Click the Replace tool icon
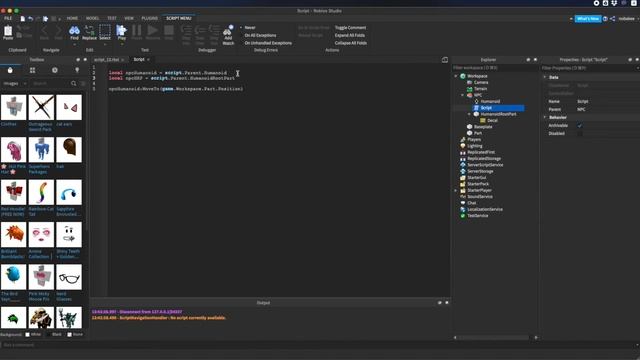 point(89,32)
